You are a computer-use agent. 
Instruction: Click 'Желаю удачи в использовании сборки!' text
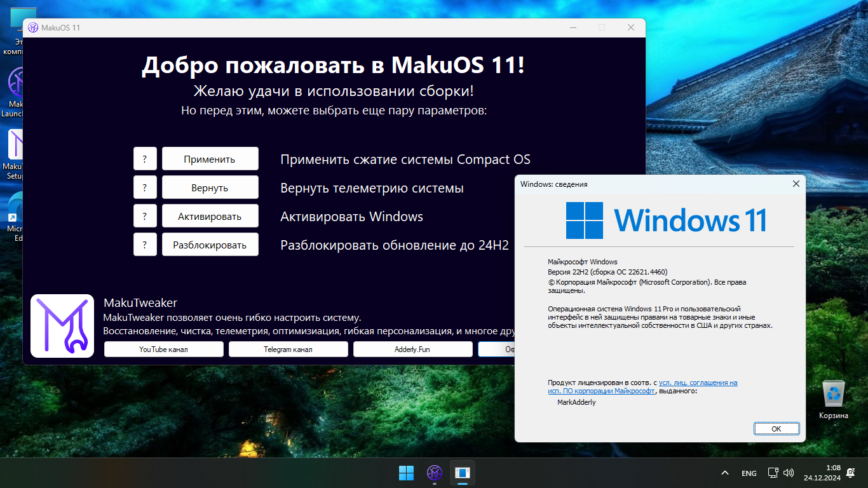[334, 91]
